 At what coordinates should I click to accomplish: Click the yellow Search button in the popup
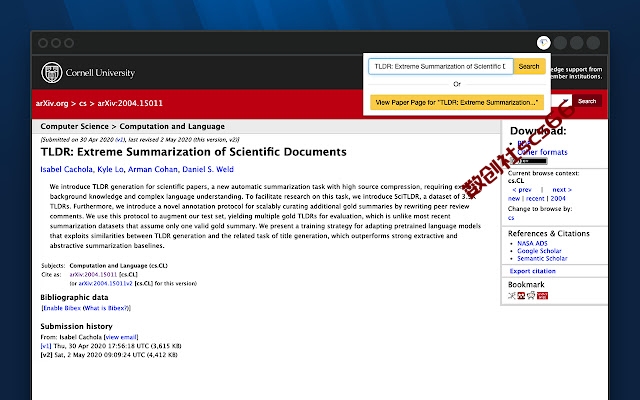point(529,66)
